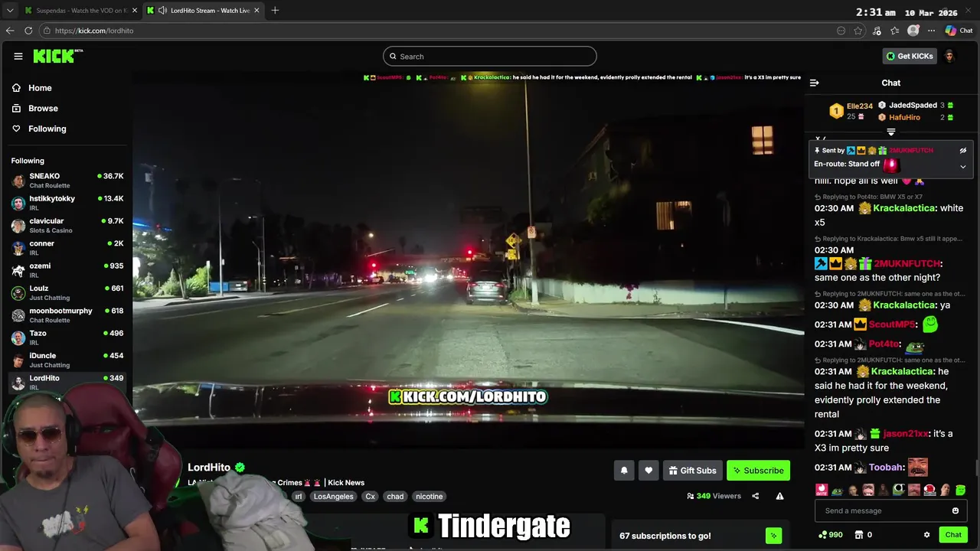Click HafuHiro in leaderboard
This screenshot has height=551, width=980.
tap(904, 118)
